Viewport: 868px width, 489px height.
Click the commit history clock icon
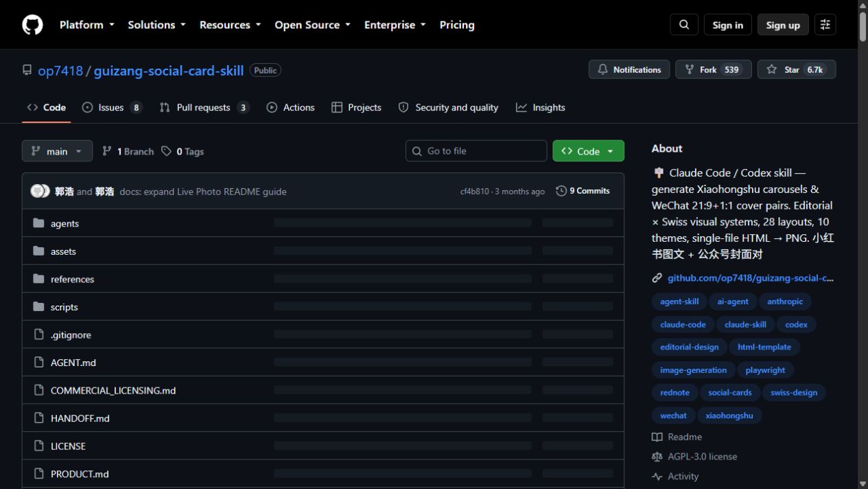point(561,191)
